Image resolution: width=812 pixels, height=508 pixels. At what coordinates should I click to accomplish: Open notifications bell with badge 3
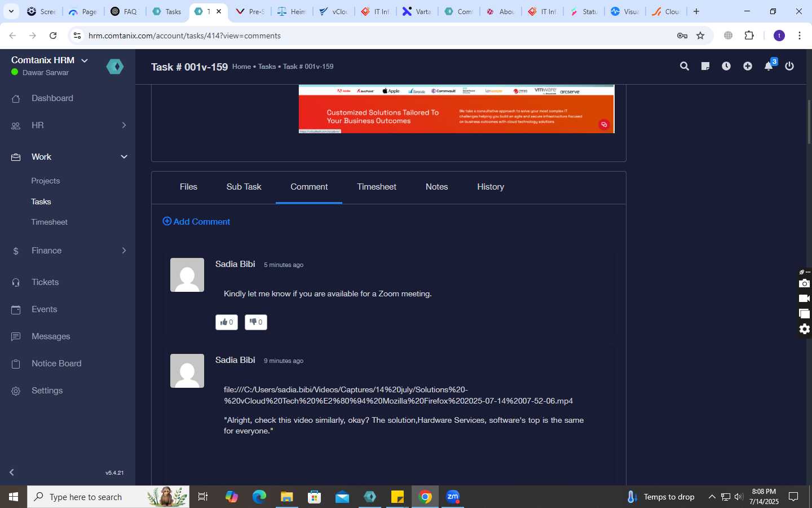[x=769, y=65]
